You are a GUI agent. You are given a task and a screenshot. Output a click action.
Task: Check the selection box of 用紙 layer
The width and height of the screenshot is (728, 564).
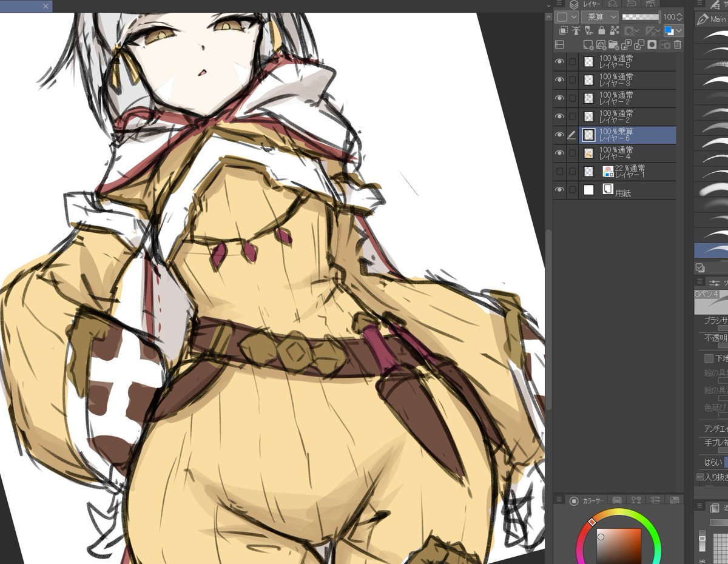click(572, 190)
